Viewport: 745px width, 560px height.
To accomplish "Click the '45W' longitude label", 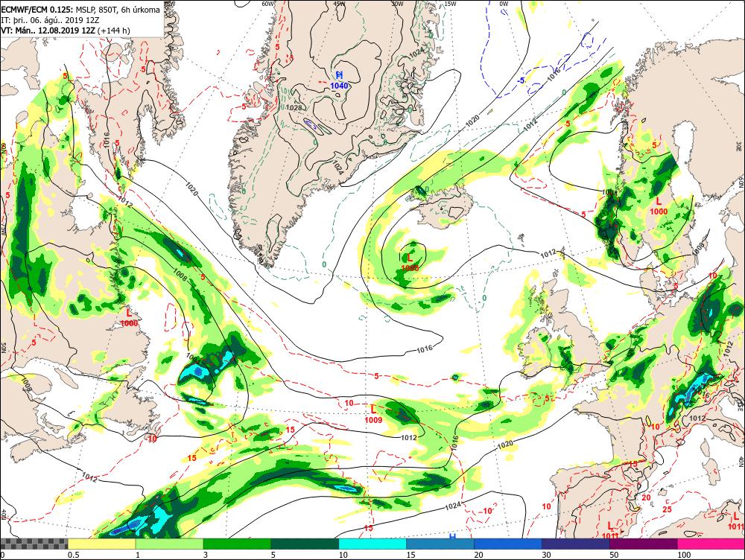I will click(x=339, y=4).
